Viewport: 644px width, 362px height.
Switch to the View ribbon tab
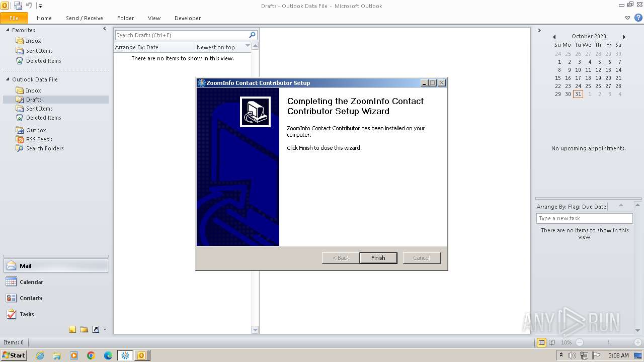pos(154,18)
